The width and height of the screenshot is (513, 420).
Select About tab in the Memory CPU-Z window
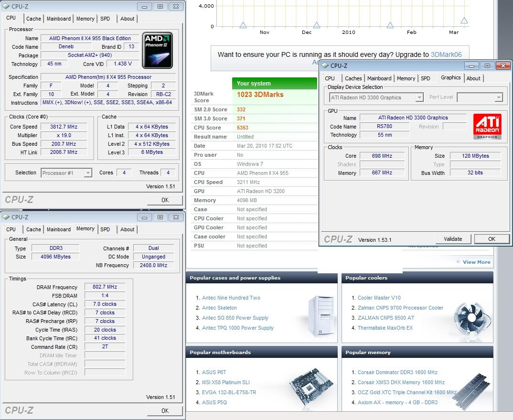point(127,229)
